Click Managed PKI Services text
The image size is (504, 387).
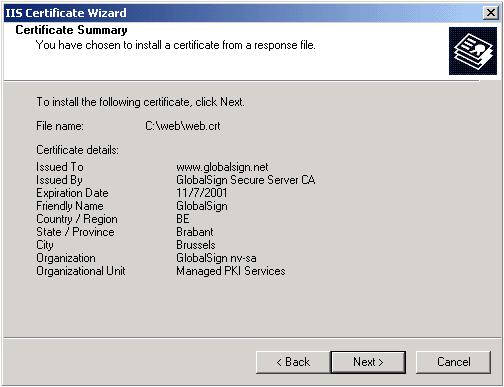tap(231, 271)
